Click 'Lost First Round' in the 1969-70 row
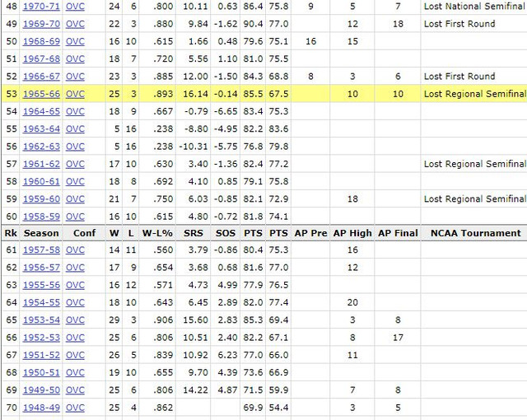 pyautogui.click(x=459, y=24)
